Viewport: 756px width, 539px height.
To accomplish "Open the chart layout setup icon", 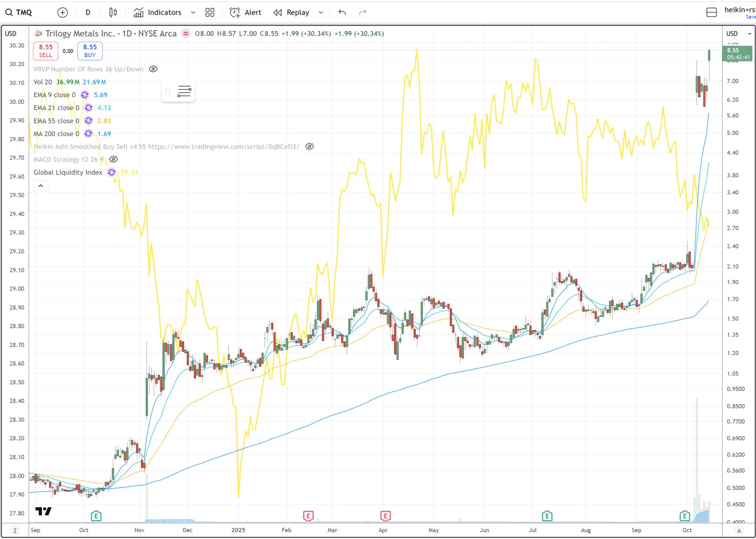I will (712, 12).
